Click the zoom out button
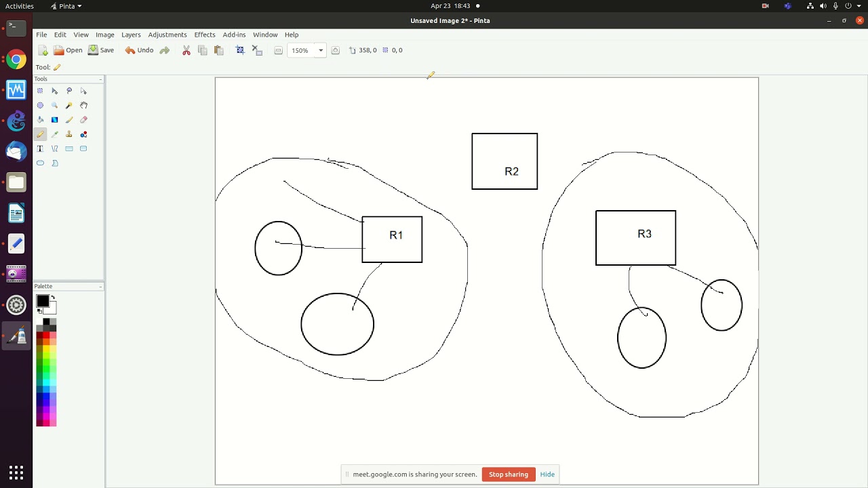868x488 pixels. tap(278, 50)
